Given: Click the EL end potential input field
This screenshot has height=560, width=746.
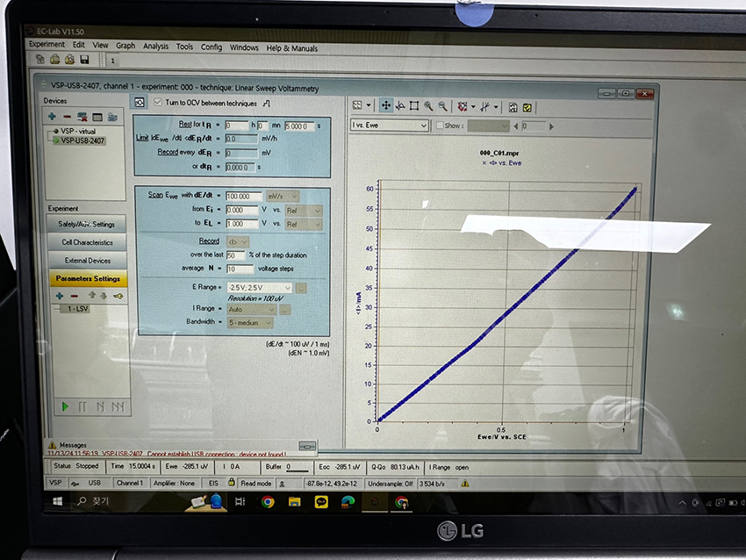Looking at the screenshot, I should click(242, 224).
